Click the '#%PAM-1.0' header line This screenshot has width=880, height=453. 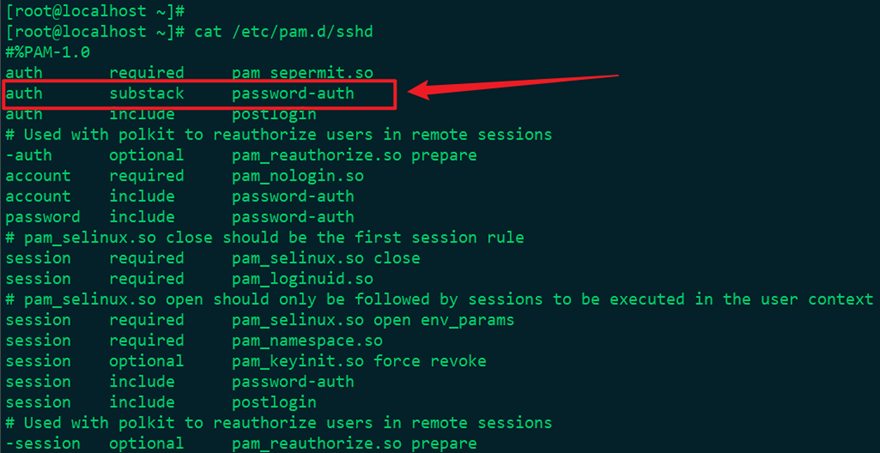[48, 53]
